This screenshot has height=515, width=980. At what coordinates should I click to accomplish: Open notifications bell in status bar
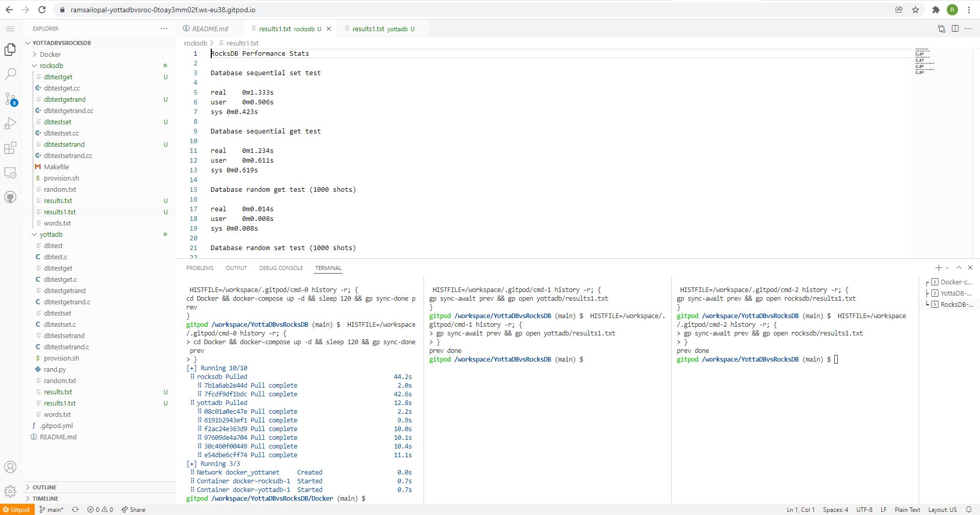click(969, 509)
